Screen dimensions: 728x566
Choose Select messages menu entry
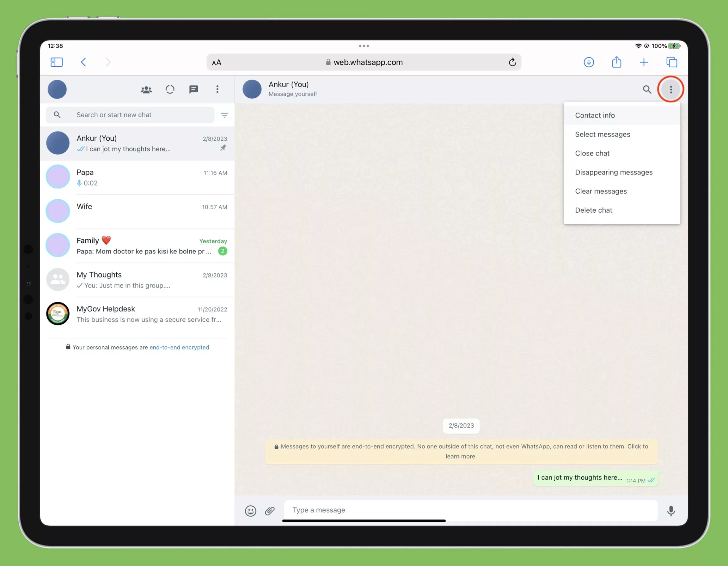tap(622, 134)
